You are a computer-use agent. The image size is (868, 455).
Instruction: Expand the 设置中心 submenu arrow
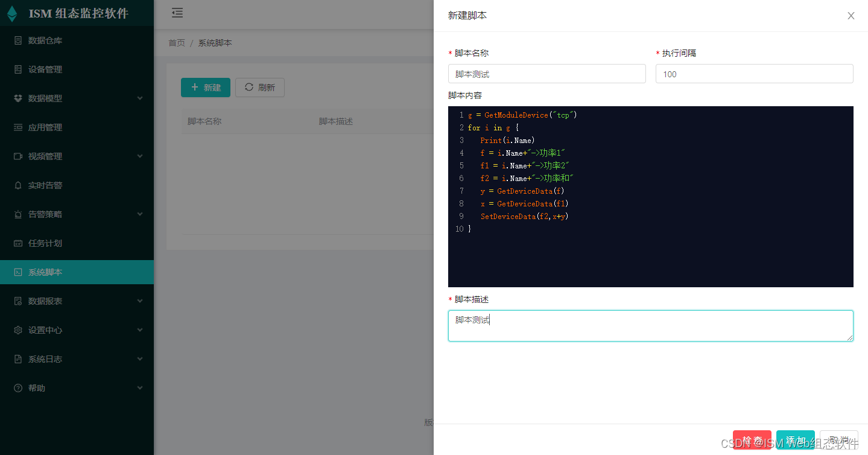pos(140,330)
